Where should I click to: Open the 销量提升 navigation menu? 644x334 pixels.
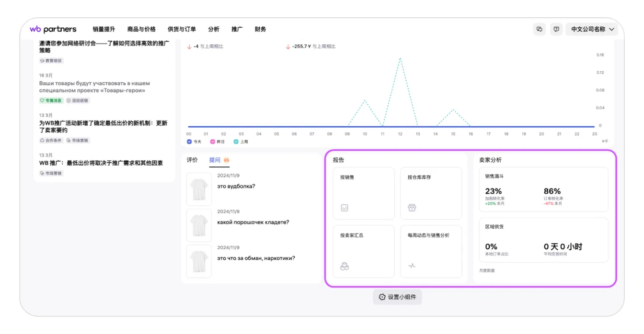coord(104,29)
